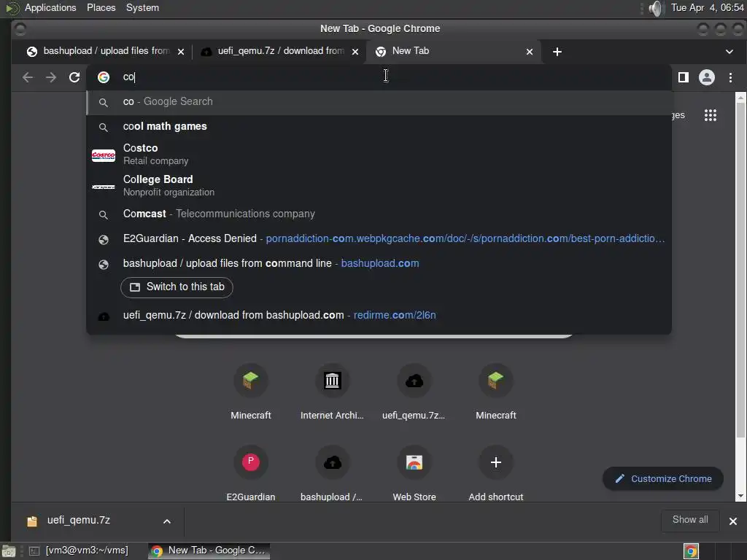Click the Chrome icon in bottom-right tray
747x560 pixels.
point(691,551)
